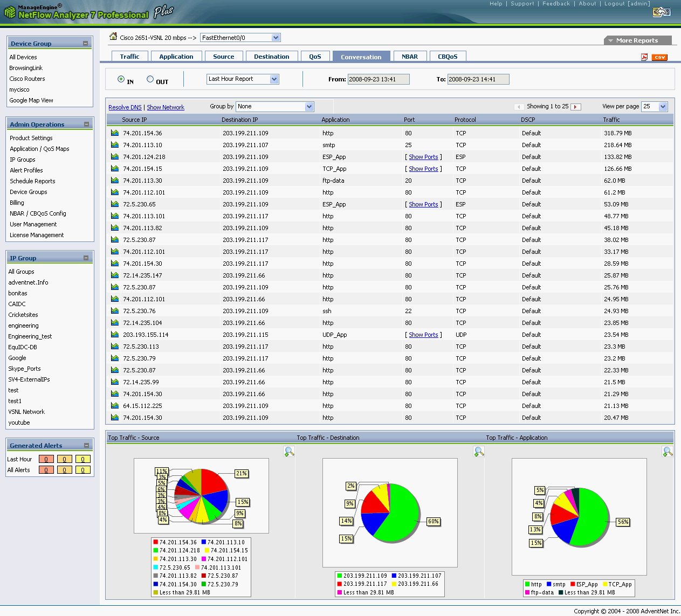Open graph icon for source 74.201.154.36

tap(115, 133)
